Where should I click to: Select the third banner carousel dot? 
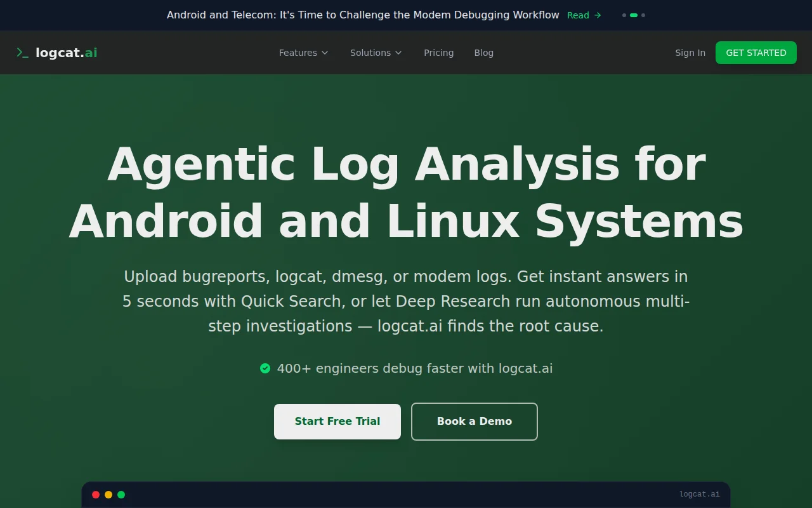(x=643, y=15)
